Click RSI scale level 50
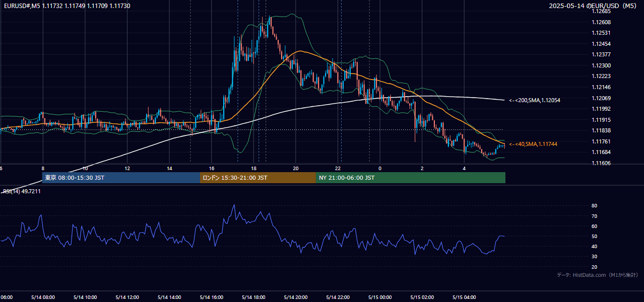This screenshot has height=302, width=644. [594, 237]
